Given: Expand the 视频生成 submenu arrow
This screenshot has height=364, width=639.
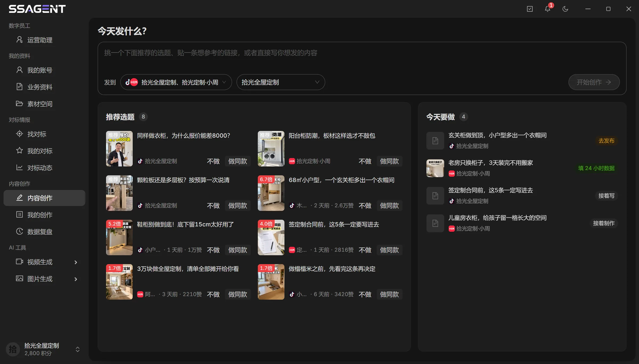Looking at the screenshot, I should (x=76, y=262).
